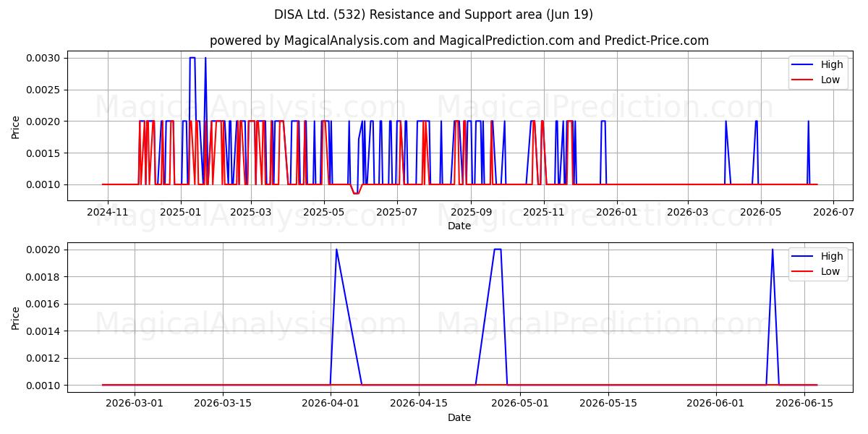Click the 'Price' axis label of bottom chart
Screen dimensions: 868x434
coord(16,318)
